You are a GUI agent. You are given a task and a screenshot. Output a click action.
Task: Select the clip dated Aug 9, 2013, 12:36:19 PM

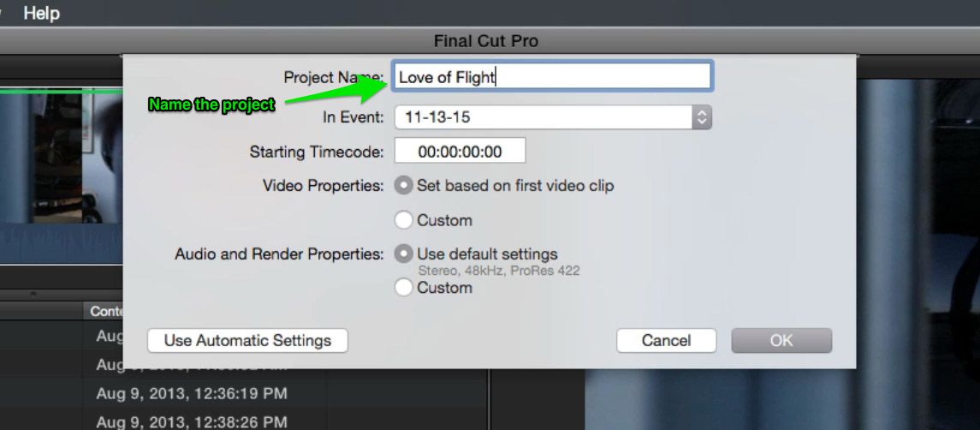pos(192,394)
